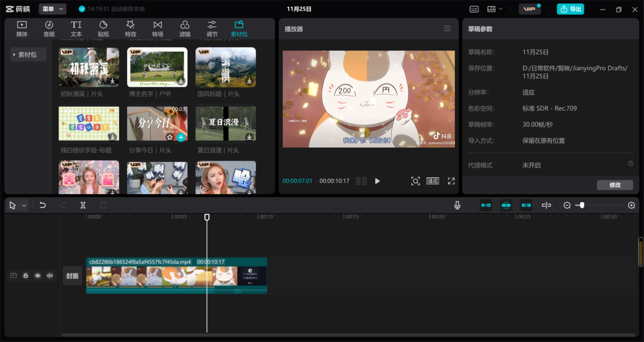Select the 夏日浪漫 template thumbnail
This screenshot has width=644, height=342.
pos(225,124)
